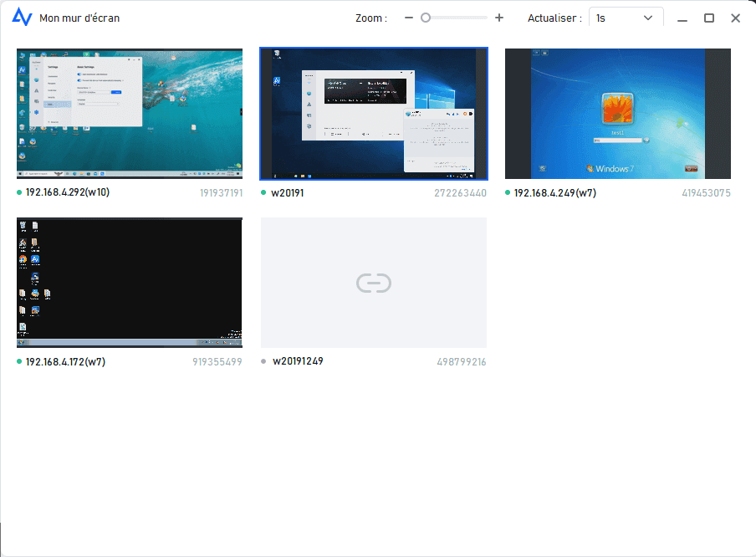
Task: Click the device name w20191249
Action: point(298,361)
